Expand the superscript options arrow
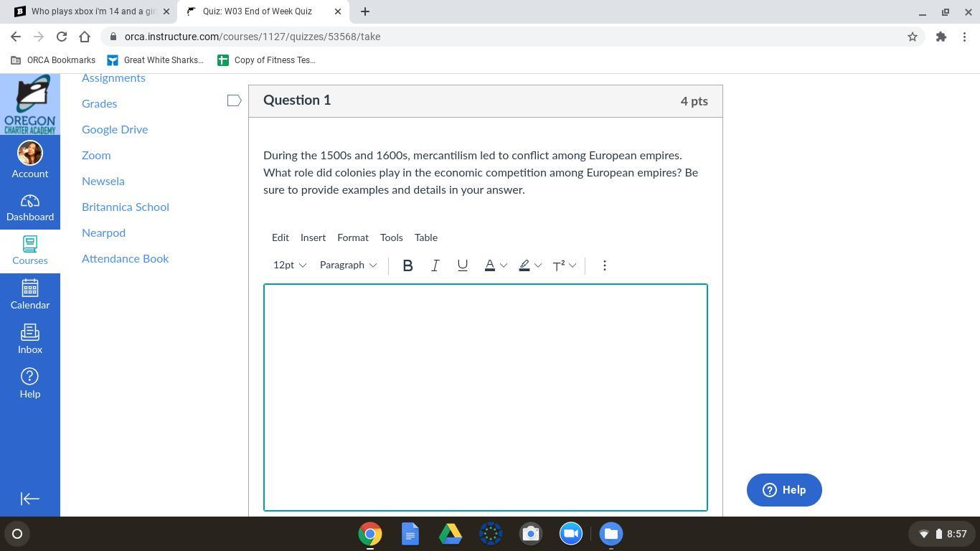The height and width of the screenshot is (551, 980). [573, 265]
